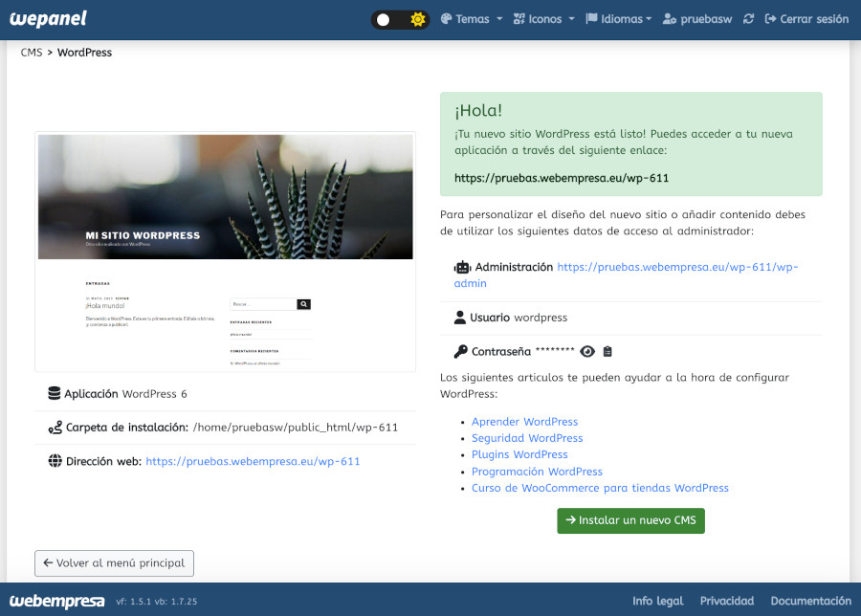Click the Administración robot icon

(x=462, y=268)
